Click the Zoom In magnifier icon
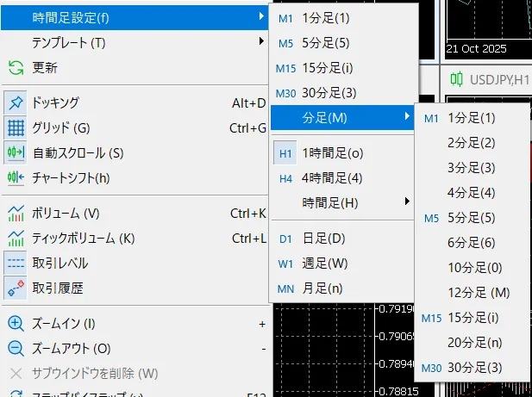Viewport: 532px width, 397px height. pyautogui.click(x=16, y=324)
